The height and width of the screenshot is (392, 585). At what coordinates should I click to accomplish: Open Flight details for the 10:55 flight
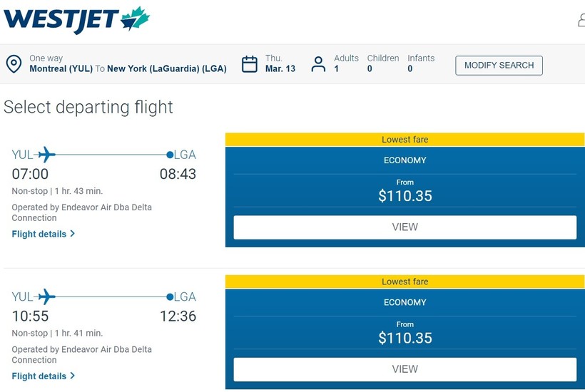39,376
